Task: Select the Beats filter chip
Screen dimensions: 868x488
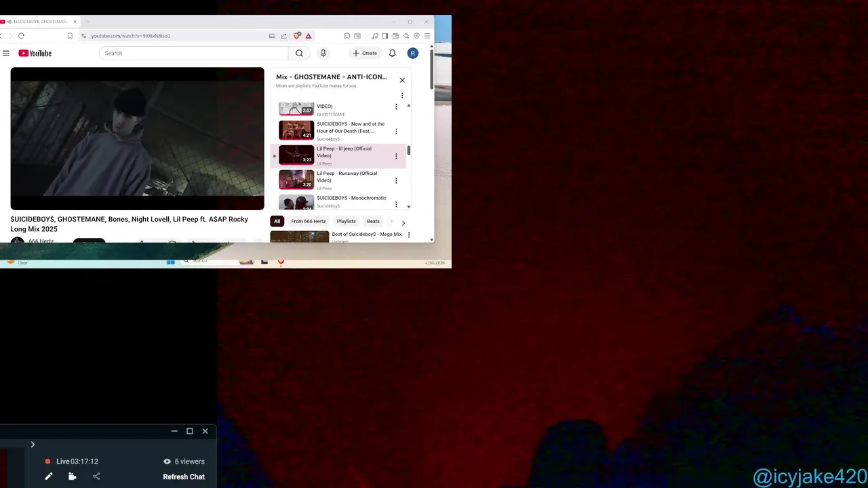Action: pos(373,221)
